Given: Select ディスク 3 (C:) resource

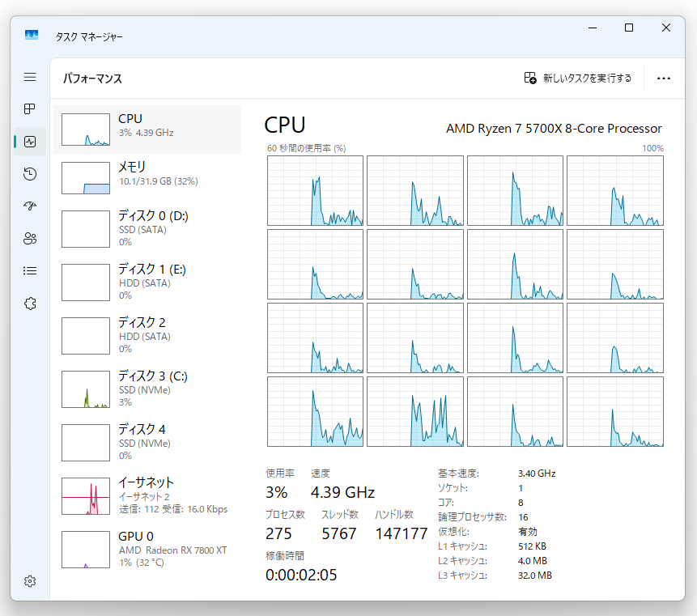Looking at the screenshot, I should 147,389.
